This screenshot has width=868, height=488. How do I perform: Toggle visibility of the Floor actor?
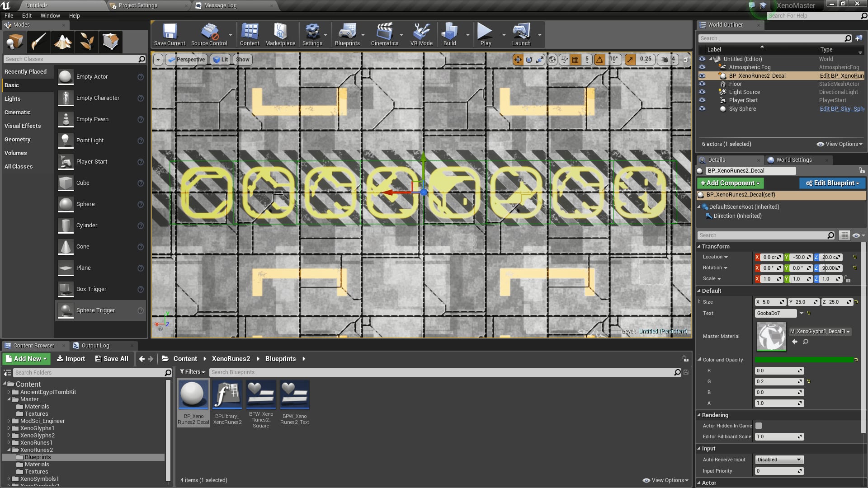click(x=702, y=84)
